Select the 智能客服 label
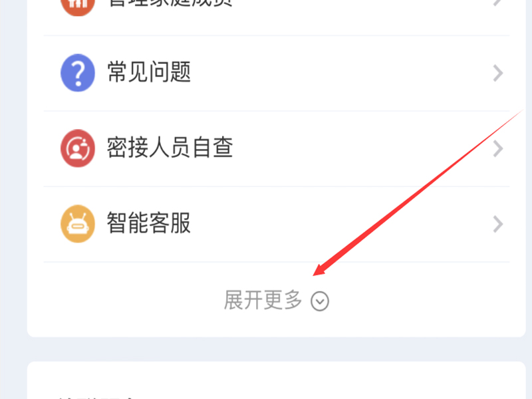This screenshot has height=399, width=532. [x=149, y=223]
